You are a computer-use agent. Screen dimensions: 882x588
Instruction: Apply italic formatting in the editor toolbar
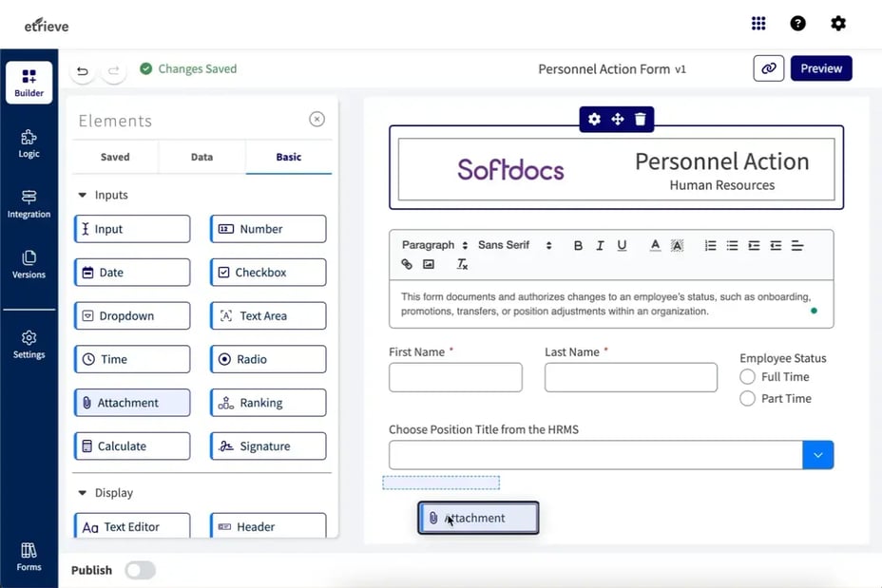601,244
